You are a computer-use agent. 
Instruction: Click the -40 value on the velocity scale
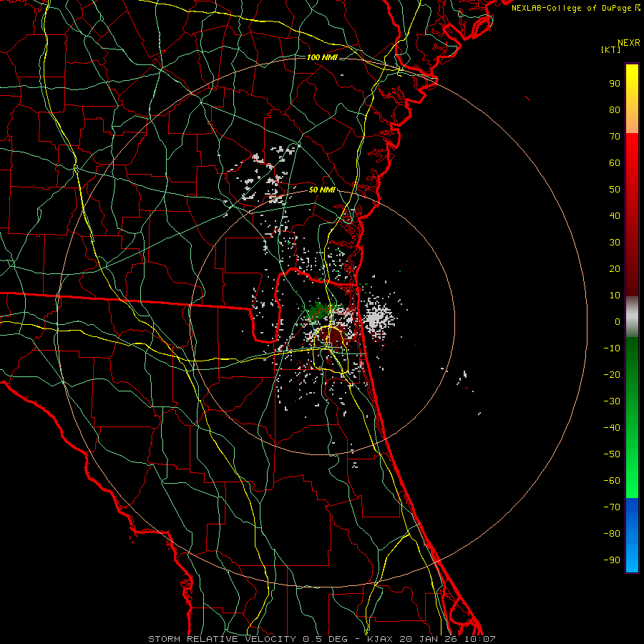[x=612, y=428]
